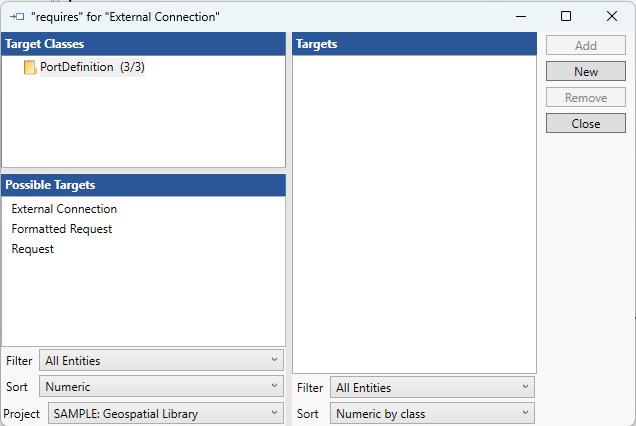636x426 pixels.
Task: Open the Numeric by class Sort dropdown
Action: [432, 413]
